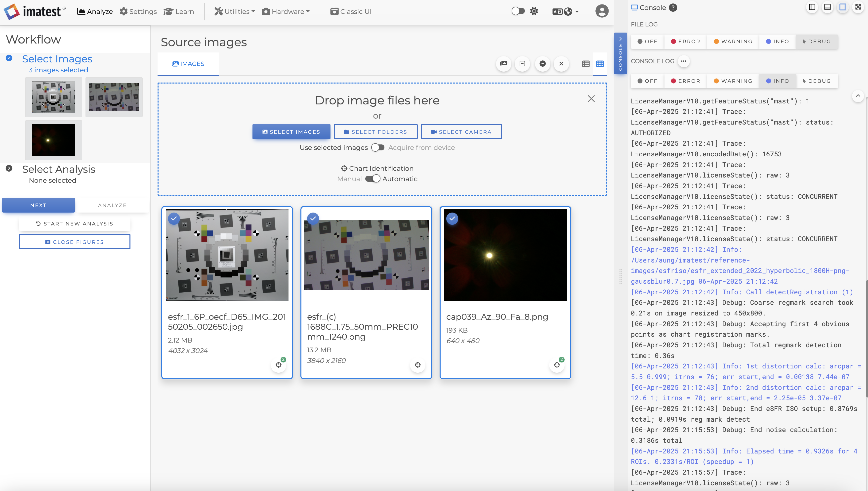The image size is (868, 491).
Task: Open the language selector dropdown
Action: pos(566,11)
